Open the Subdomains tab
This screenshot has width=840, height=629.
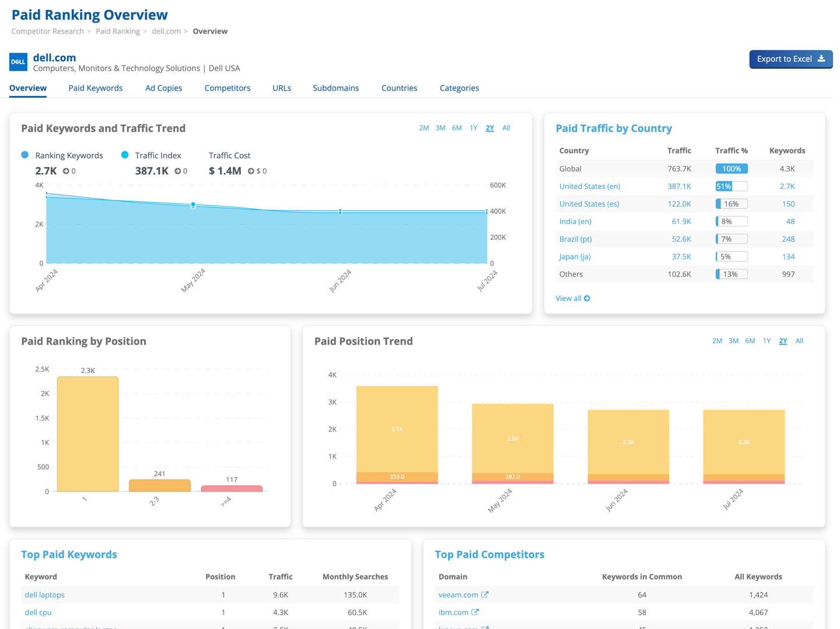[x=336, y=88]
